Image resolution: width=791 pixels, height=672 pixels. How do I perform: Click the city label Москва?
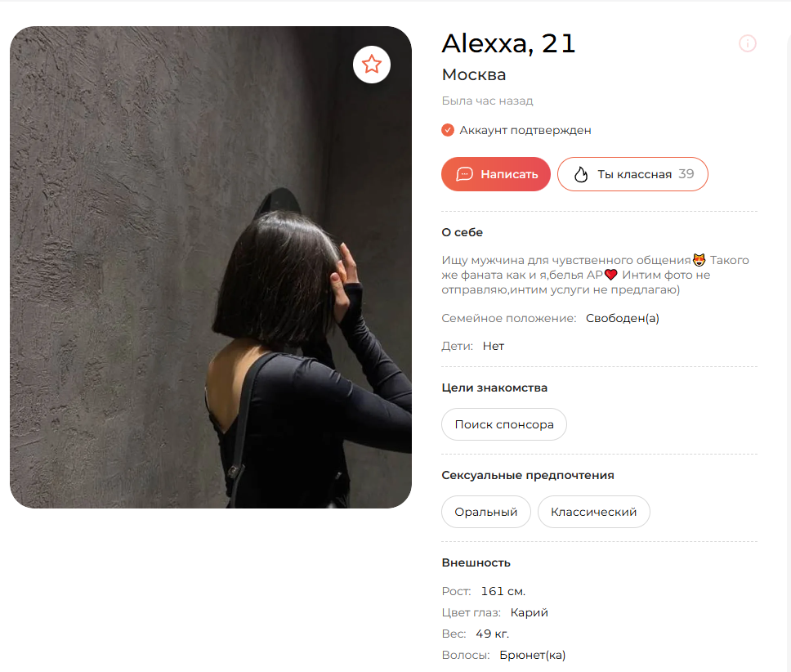(474, 74)
